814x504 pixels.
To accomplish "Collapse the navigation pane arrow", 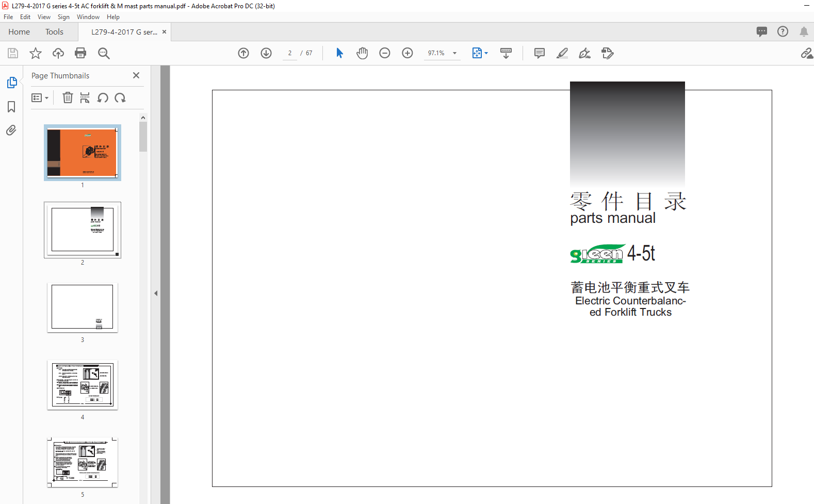I will click(x=155, y=293).
